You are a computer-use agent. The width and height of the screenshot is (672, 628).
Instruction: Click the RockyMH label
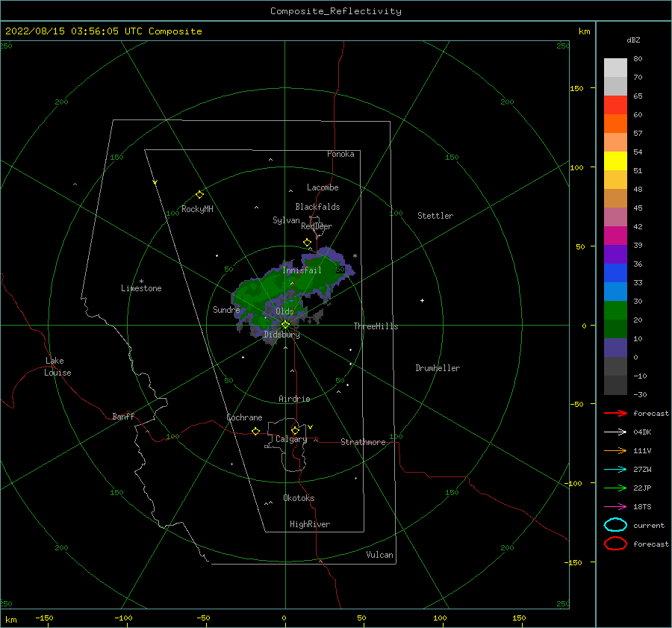click(x=197, y=209)
